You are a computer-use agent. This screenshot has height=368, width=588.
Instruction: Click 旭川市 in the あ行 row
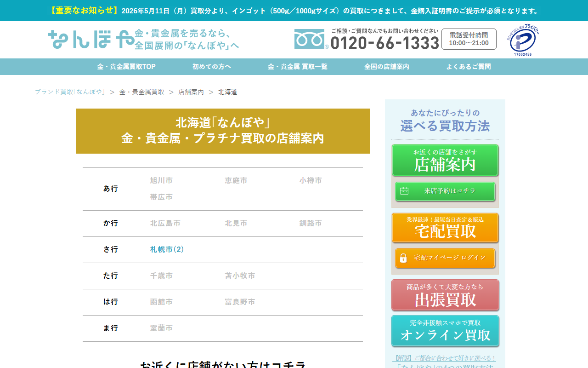[161, 181]
